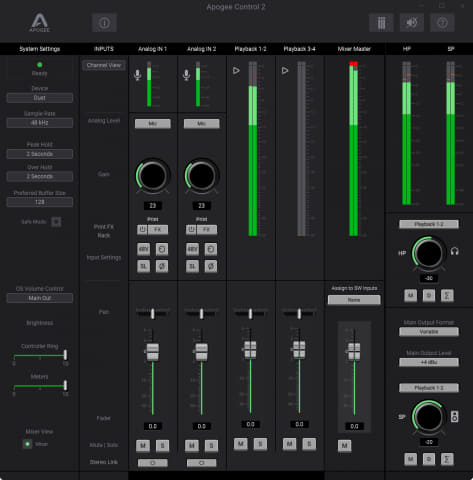Click the Analog IN 1 microphone icon
The image size is (473, 480).
tap(137, 75)
